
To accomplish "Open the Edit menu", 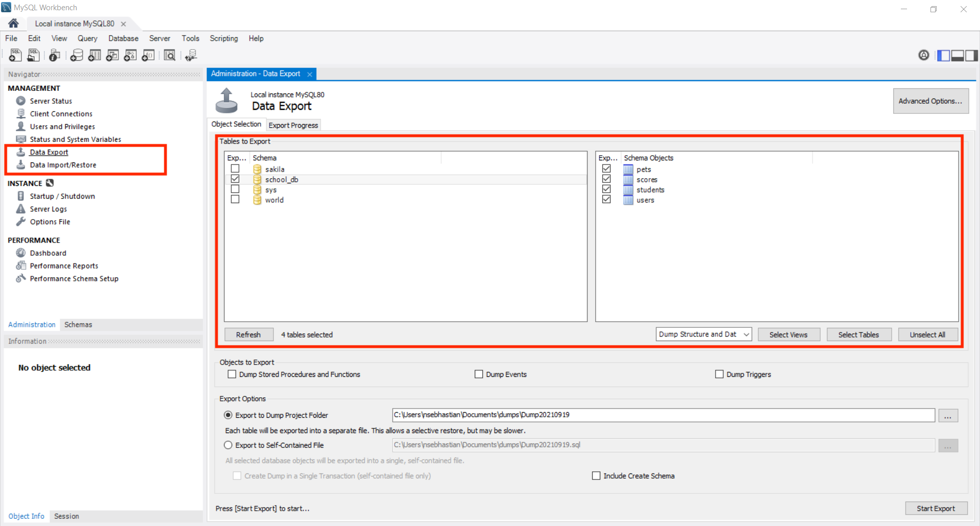I will [x=34, y=38].
